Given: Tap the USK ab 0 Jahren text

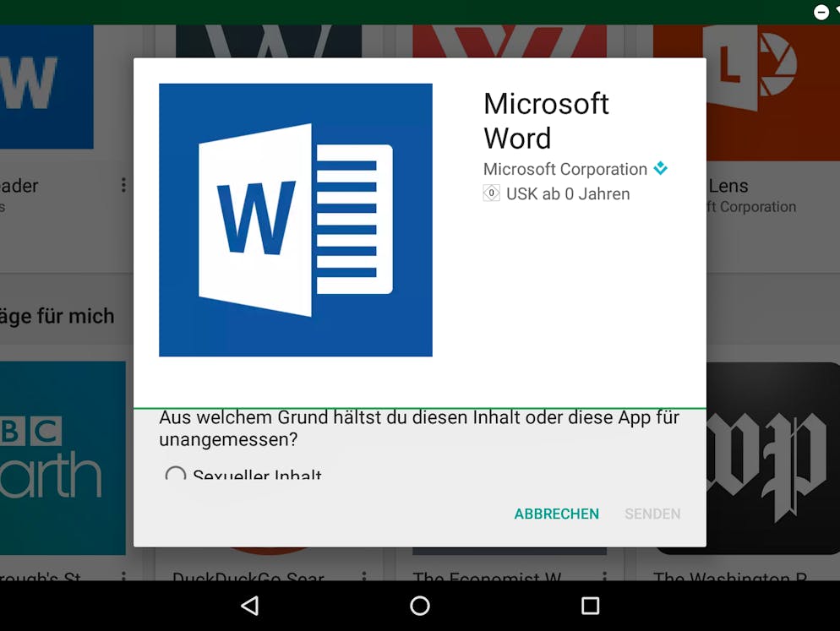Looking at the screenshot, I should pyautogui.click(x=568, y=193).
